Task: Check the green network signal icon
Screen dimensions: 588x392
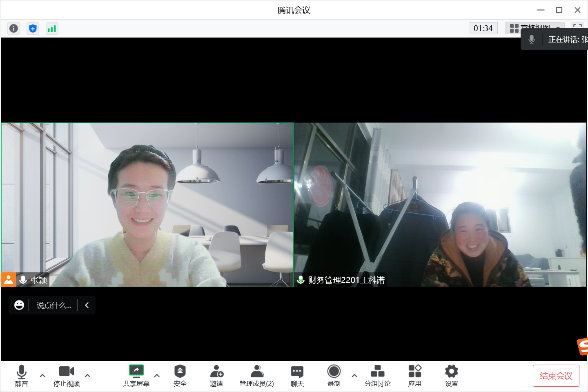Action: pos(52,28)
